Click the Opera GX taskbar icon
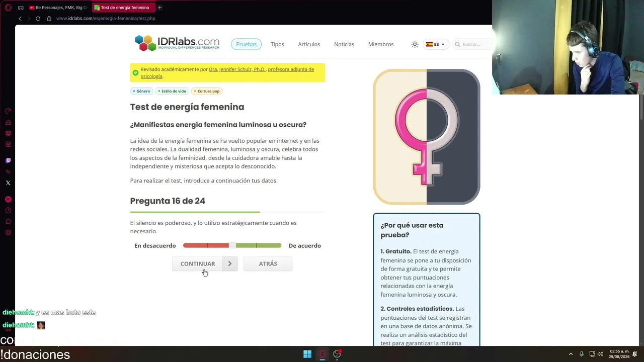 [323, 354]
